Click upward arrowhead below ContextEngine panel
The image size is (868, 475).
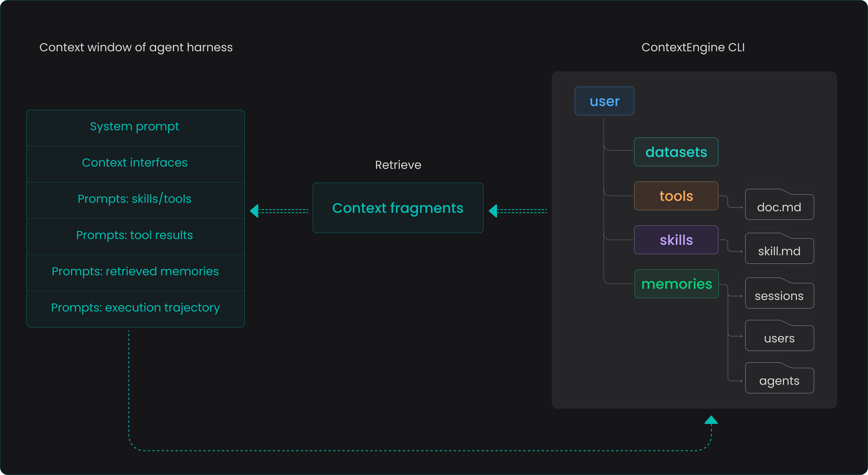[x=711, y=420]
